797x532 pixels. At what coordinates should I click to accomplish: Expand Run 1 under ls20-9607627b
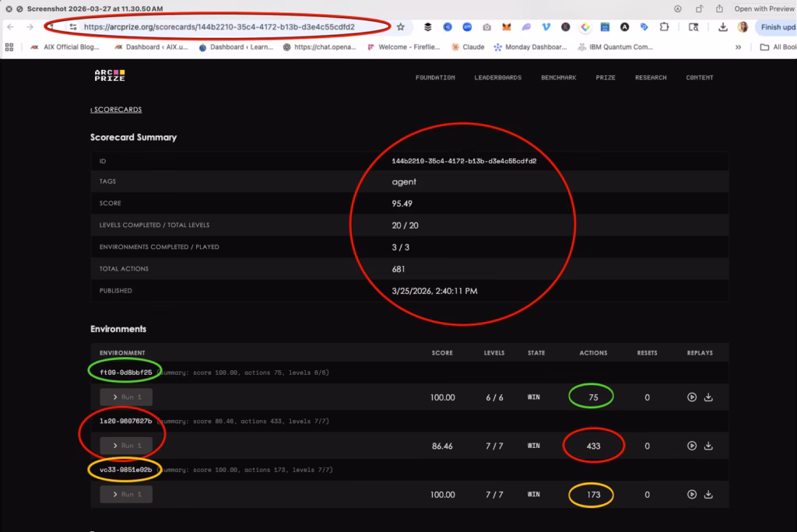(126, 446)
